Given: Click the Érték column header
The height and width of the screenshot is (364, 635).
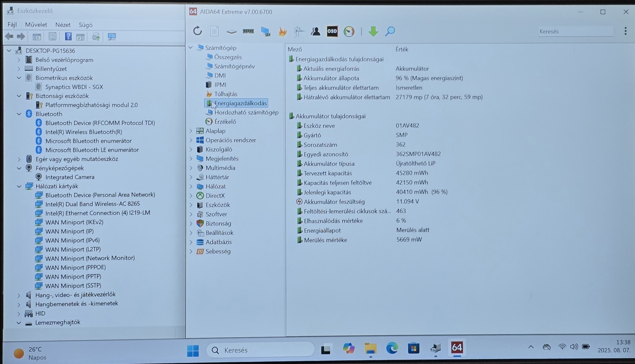Looking at the screenshot, I should point(402,49).
